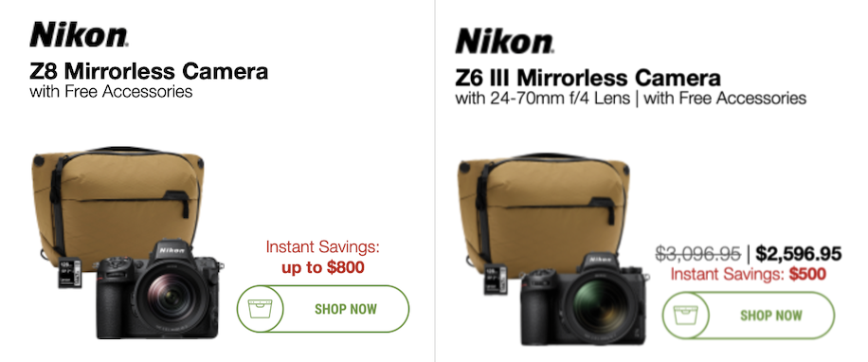The height and width of the screenshot is (362, 868).
Task: Click the basket icon in the Z6 III offer
Action: pyautogui.click(x=683, y=316)
